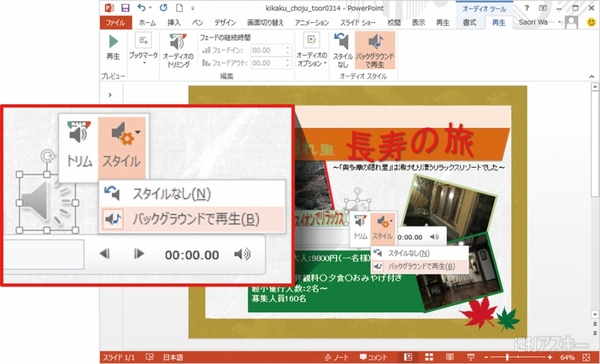Image resolution: width=600 pixels, height=364 pixels.
Task: Expand the オーディオのオプション dropdown
Action: click(312, 51)
